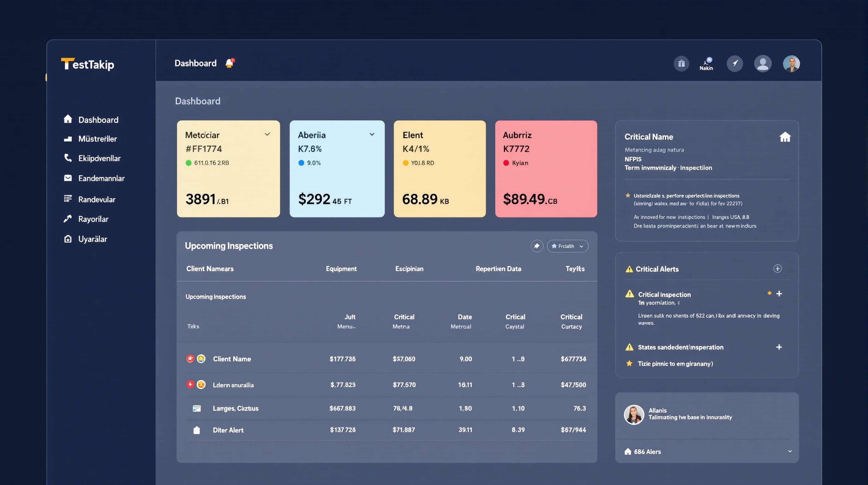Go to Randevular in sidebar menu

point(97,199)
